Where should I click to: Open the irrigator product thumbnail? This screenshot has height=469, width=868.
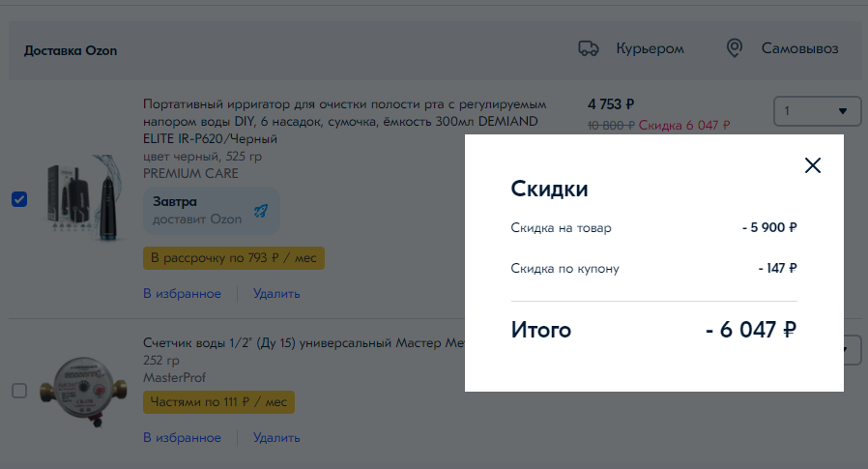point(80,199)
